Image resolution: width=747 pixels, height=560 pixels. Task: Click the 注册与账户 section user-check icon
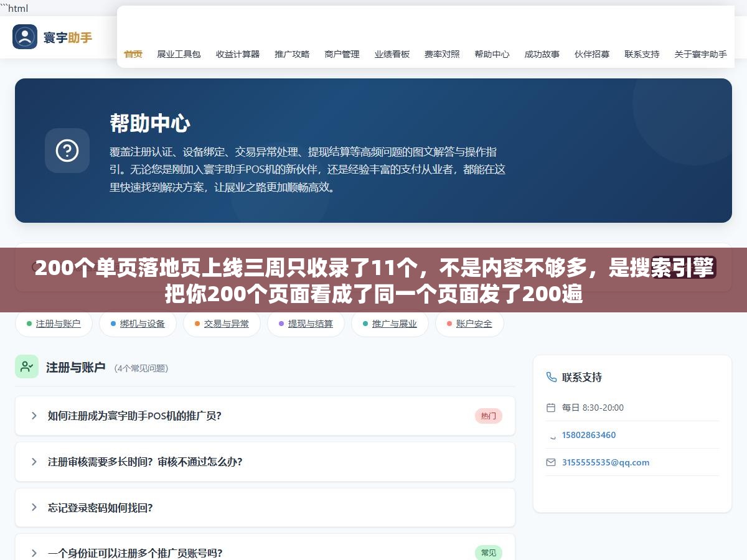(27, 366)
